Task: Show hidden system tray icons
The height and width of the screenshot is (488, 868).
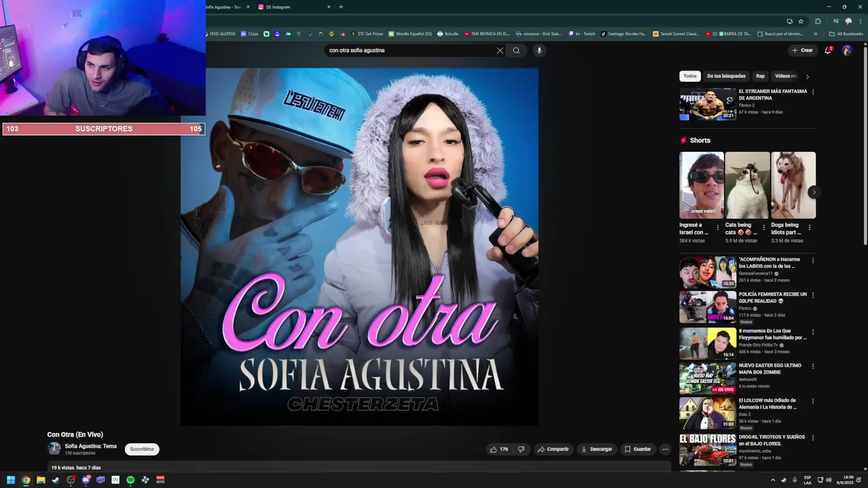Action: (772, 480)
